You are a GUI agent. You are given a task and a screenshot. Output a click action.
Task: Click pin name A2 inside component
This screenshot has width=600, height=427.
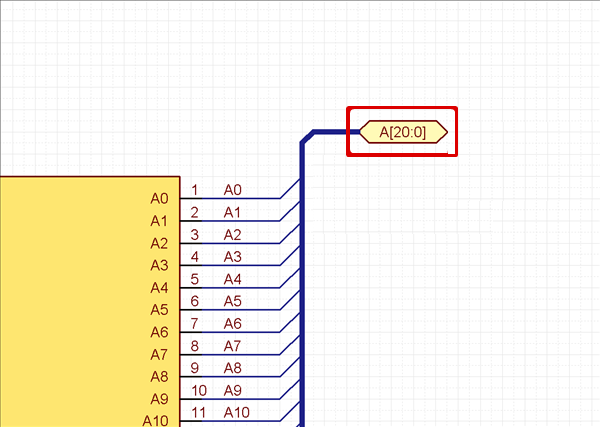159,243
